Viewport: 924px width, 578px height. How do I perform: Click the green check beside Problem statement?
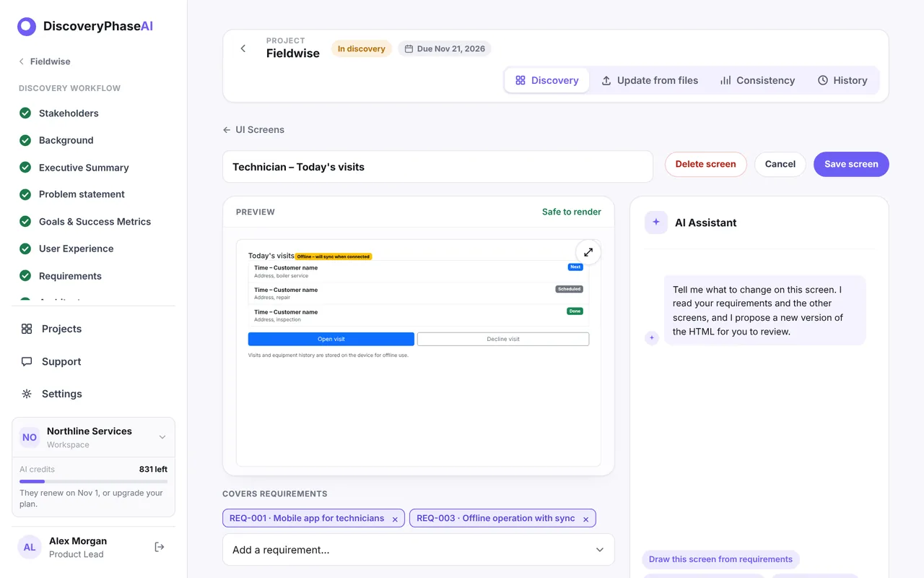tap(25, 194)
